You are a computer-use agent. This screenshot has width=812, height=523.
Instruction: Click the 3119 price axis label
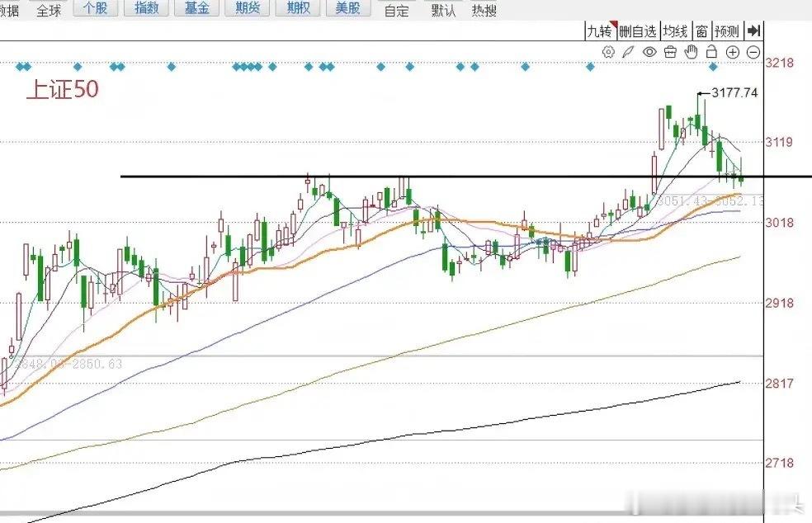pos(779,142)
